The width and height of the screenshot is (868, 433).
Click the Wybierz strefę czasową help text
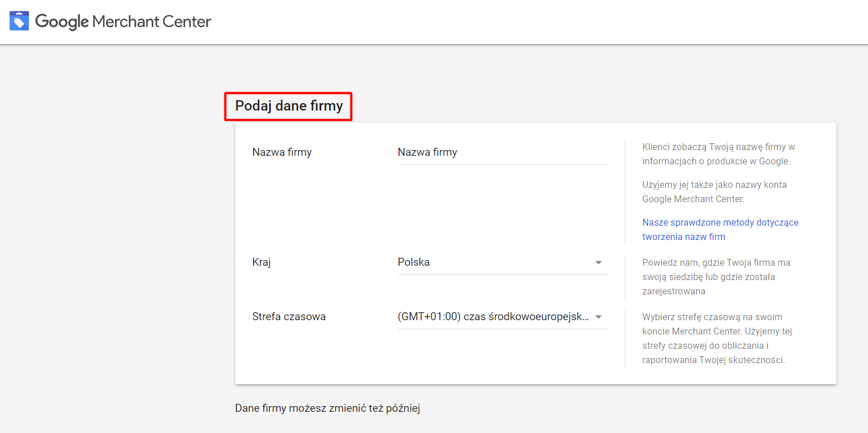717,338
